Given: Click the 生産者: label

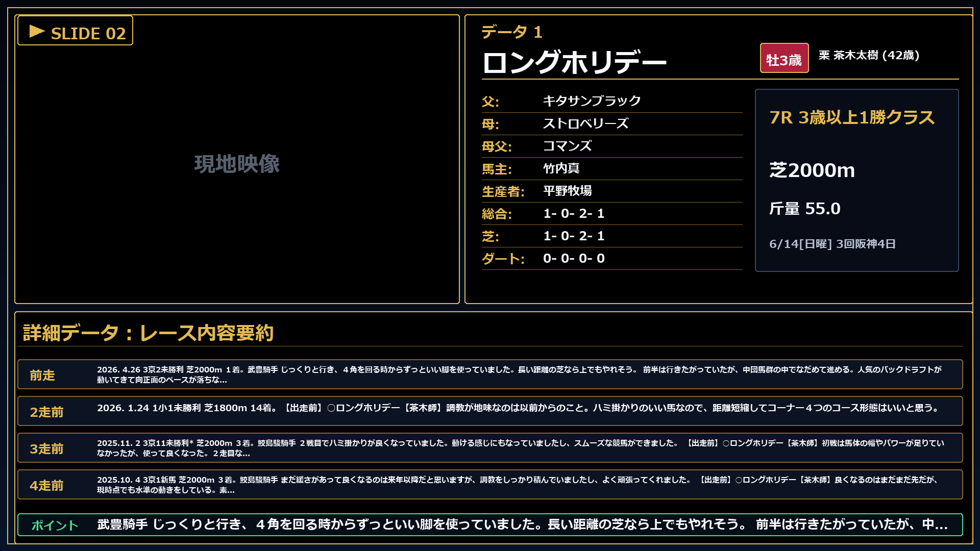Looking at the screenshot, I should pyautogui.click(x=503, y=191).
